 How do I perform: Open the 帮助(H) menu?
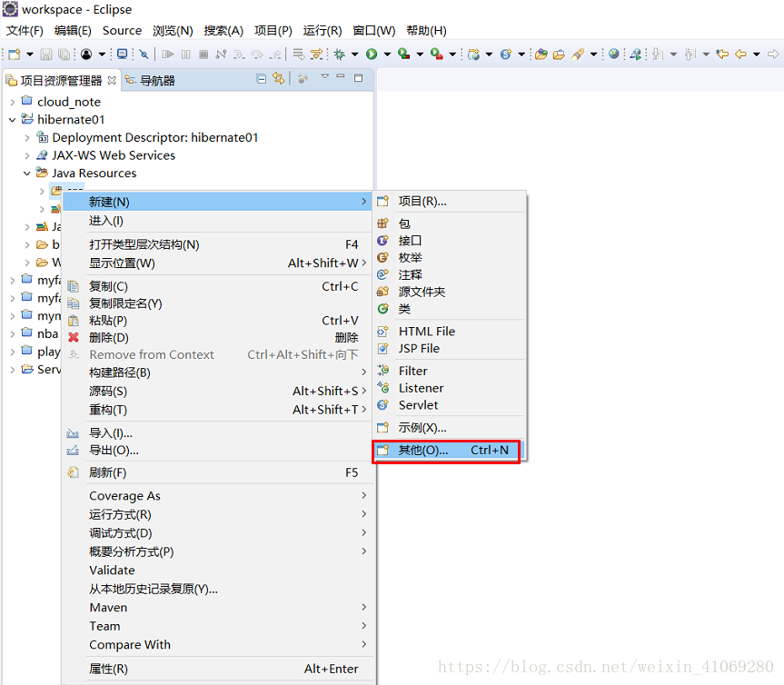pos(426,31)
